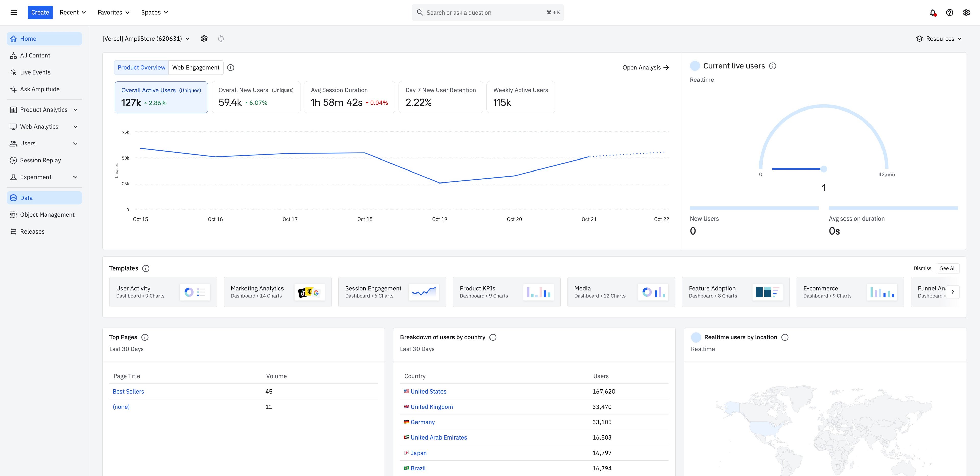Click info icon next to Templates heading
The height and width of the screenshot is (476, 980).
pyautogui.click(x=146, y=269)
